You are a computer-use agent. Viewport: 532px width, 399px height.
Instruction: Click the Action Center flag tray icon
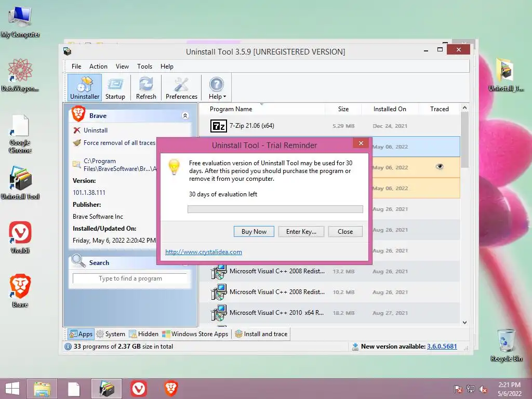(458, 389)
